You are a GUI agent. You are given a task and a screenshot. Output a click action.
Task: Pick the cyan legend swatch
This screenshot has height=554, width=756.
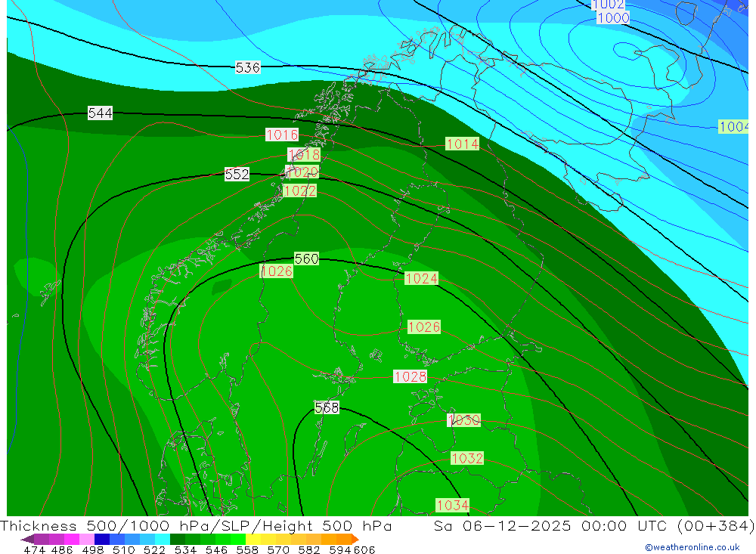pos(163,539)
